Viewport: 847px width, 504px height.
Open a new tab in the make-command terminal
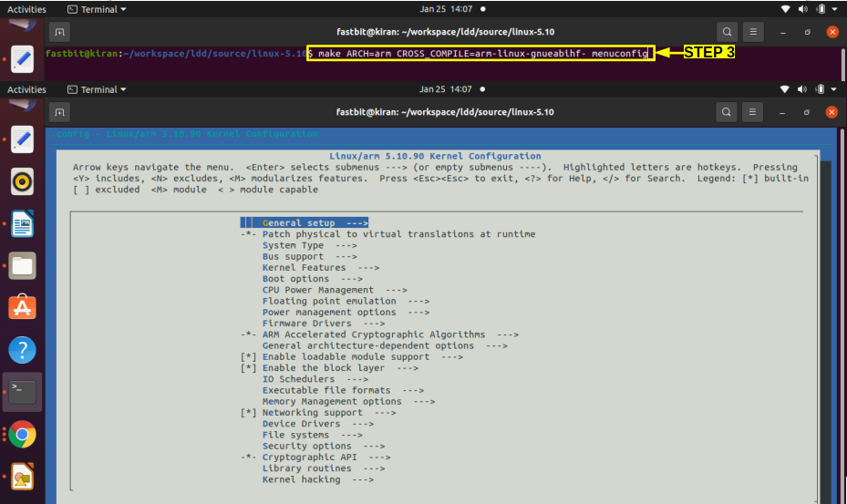tap(60, 33)
